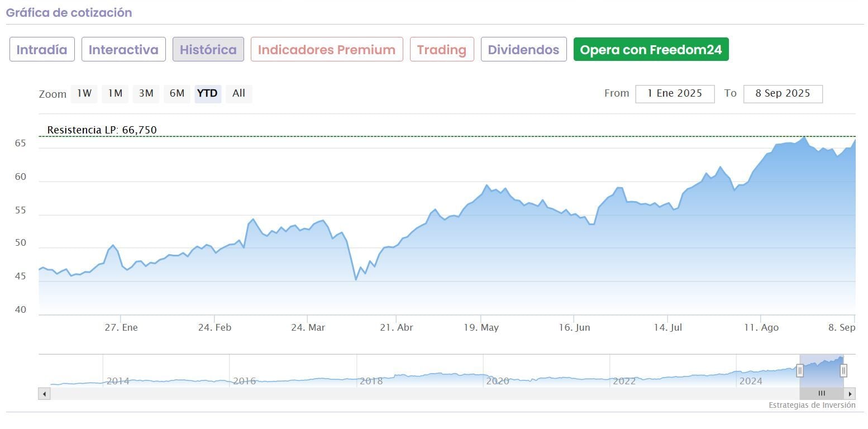This screenshot has width=868, height=429.
Task: Select the 1M zoom range
Action: [x=115, y=94]
